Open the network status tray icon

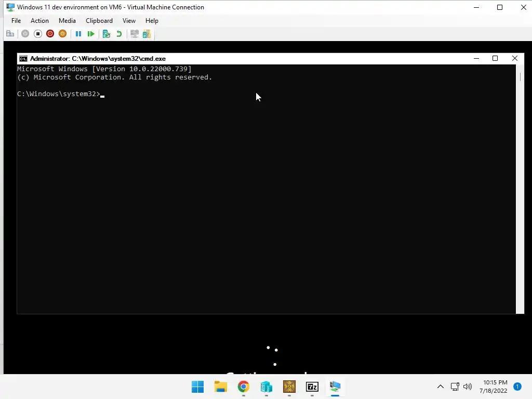coord(455,387)
